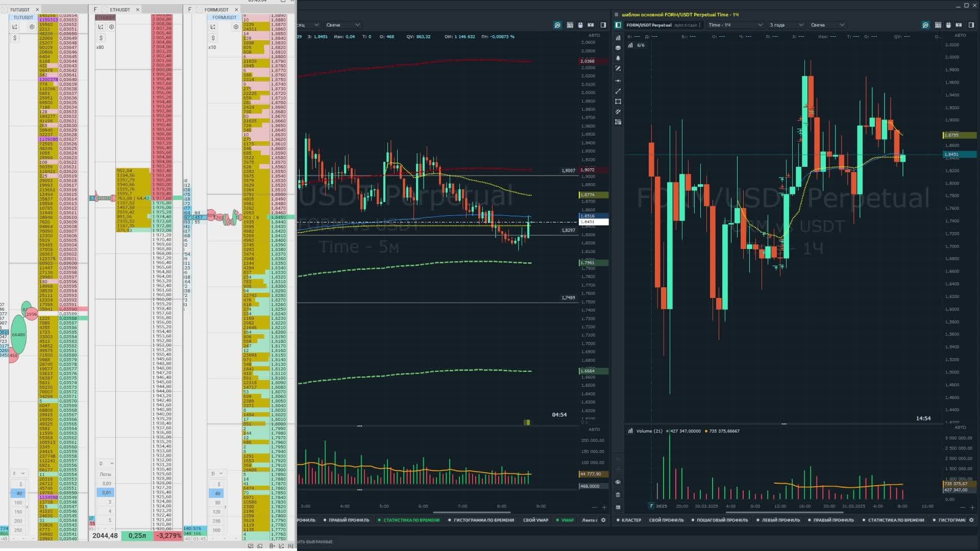Select lot size 80 in FORMUSDT panel
980x551 pixels.
pyautogui.click(x=217, y=503)
